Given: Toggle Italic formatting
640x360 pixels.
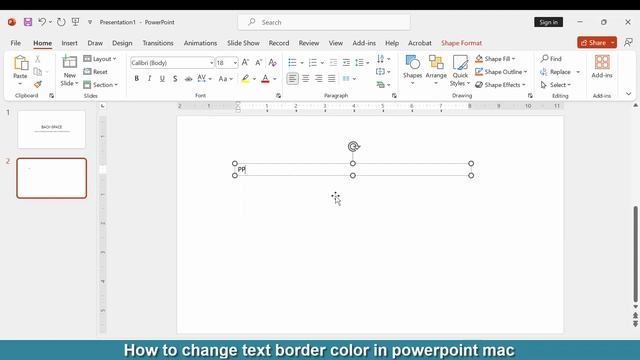Looking at the screenshot, I should pyautogui.click(x=149, y=78).
